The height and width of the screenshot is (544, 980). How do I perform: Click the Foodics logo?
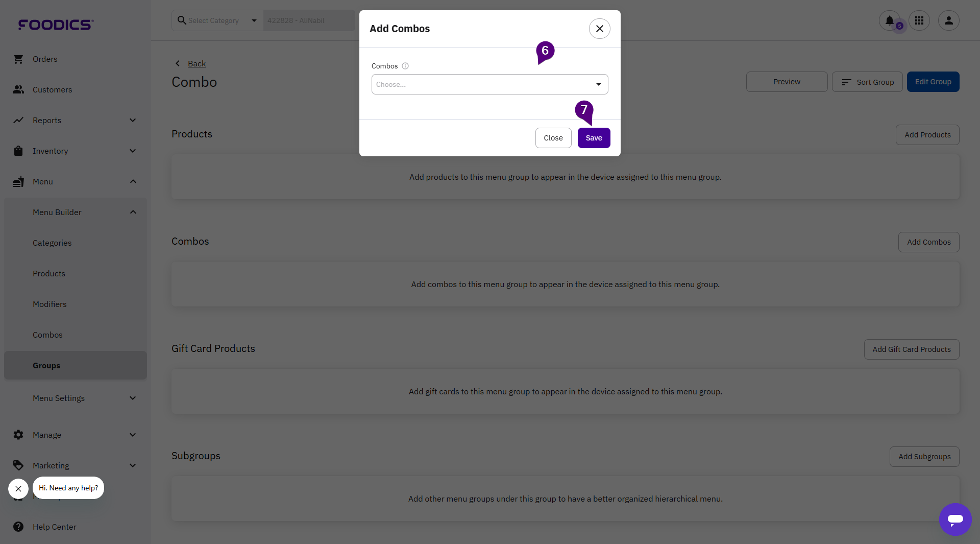(x=56, y=25)
